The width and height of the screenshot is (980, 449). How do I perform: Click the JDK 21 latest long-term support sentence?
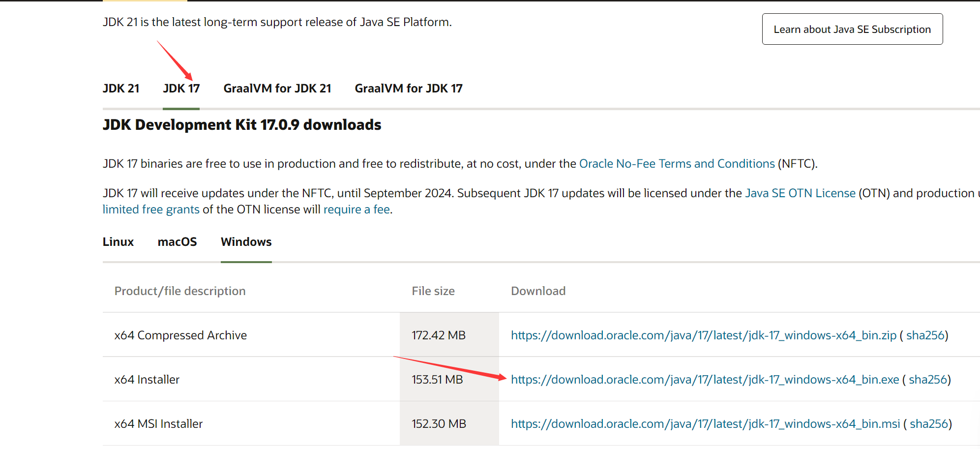tap(277, 22)
